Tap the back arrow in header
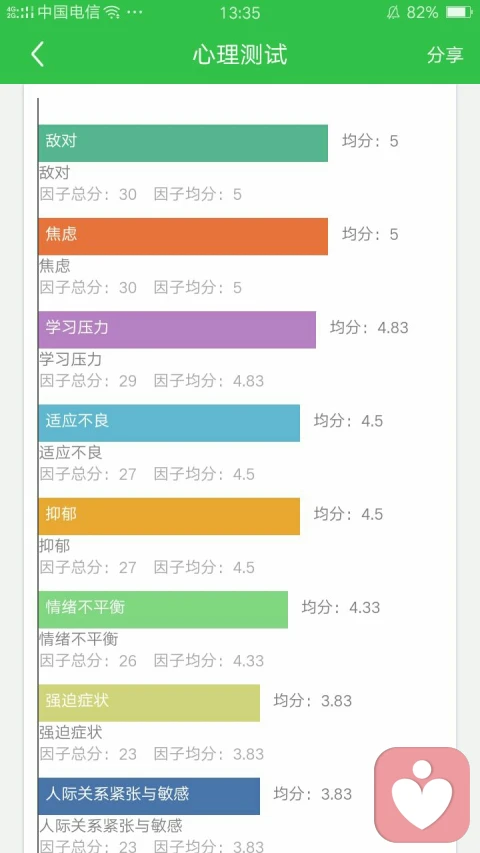The height and width of the screenshot is (853, 480). coord(37,54)
